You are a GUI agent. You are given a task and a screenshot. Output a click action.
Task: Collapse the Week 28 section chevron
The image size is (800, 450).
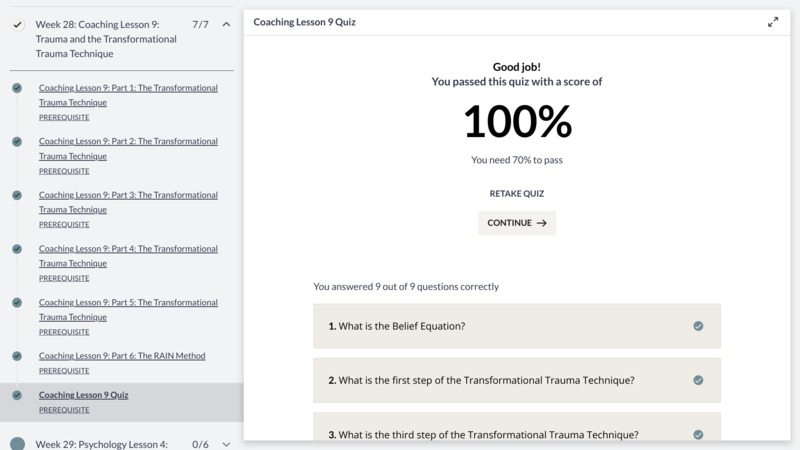[x=226, y=24]
